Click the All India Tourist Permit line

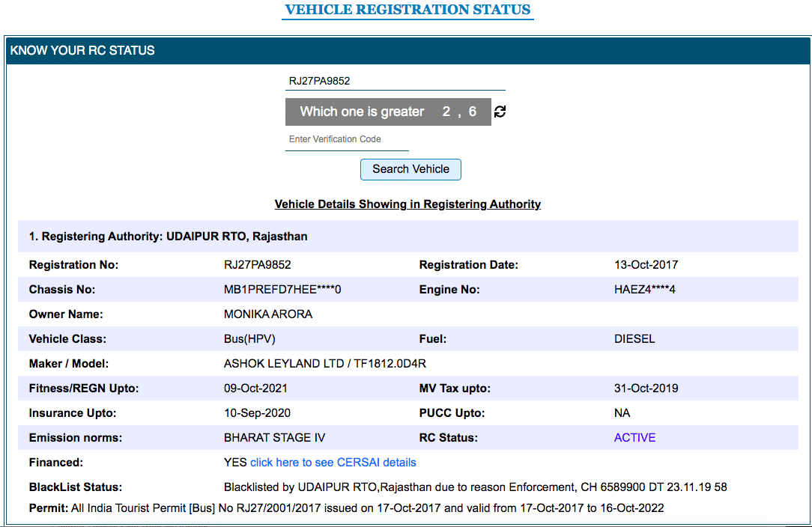pyautogui.click(x=367, y=508)
